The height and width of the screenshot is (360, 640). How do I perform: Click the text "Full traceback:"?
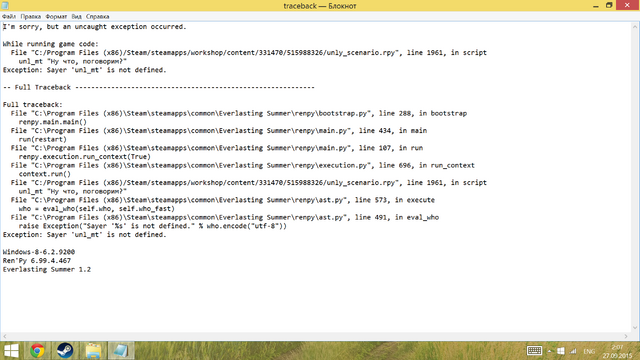[33, 105]
